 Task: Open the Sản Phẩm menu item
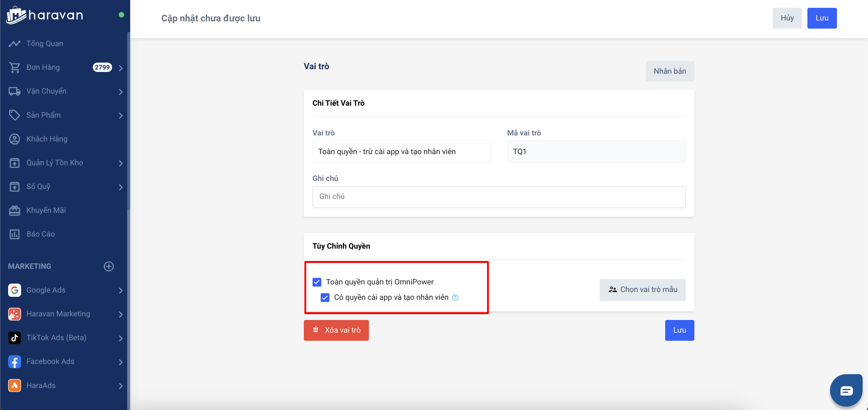pyautogui.click(x=63, y=115)
